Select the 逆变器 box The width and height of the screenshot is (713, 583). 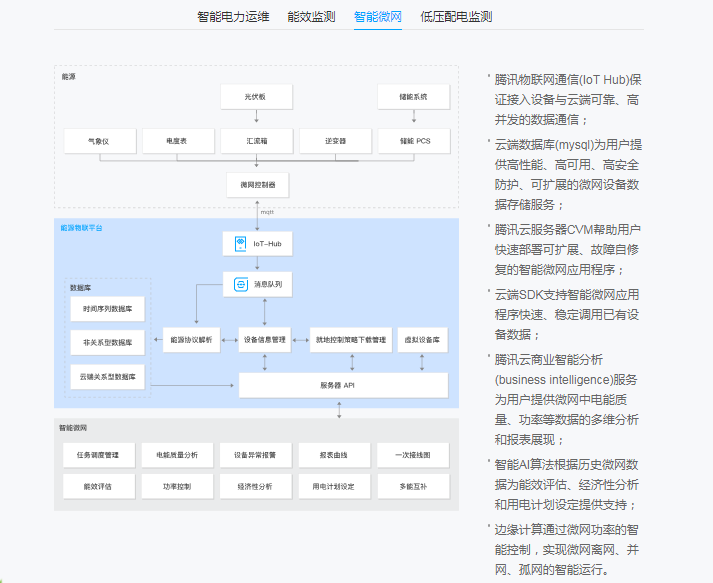(x=336, y=141)
